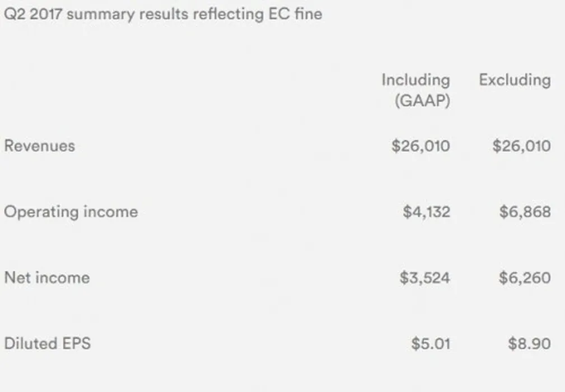This screenshot has width=565, height=392.
Task: Click the Q2 2017 summary results title
Action: coord(163,14)
